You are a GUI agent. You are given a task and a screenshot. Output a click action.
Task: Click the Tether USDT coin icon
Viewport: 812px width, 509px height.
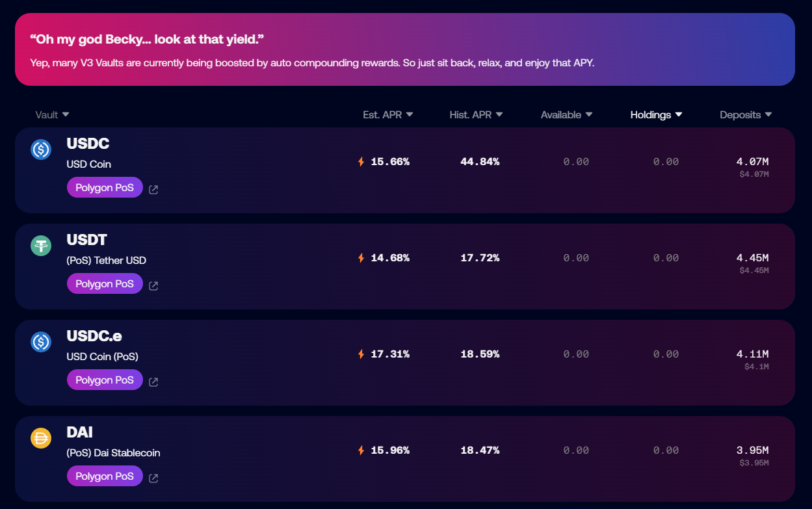point(41,246)
